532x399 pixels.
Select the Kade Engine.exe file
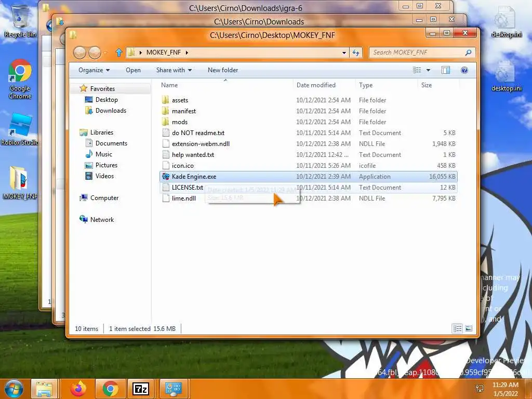pos(309,177)
